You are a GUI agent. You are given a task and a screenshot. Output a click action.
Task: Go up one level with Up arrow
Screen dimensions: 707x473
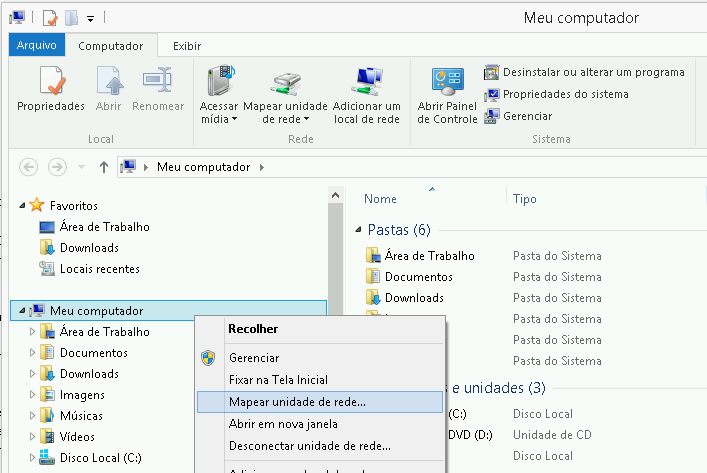[x=103, y=167]
